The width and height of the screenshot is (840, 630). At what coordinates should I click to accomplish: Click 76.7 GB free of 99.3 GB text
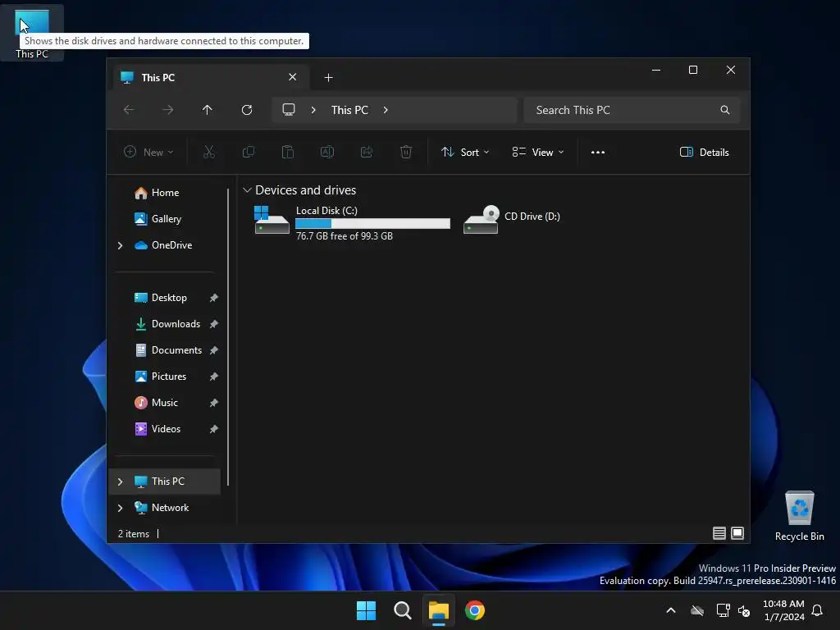point(345,236)
